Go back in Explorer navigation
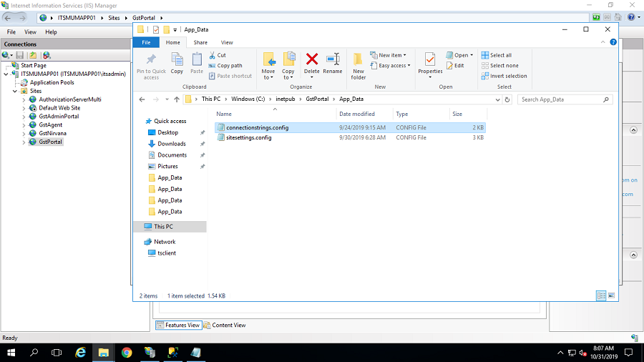The image size is (644, 362). click(142, 99)
